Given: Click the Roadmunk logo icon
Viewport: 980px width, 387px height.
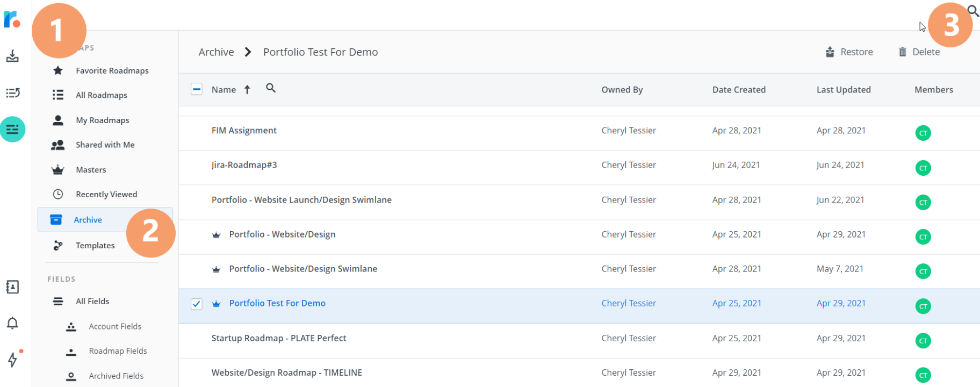Looking at the screenshot, I should (x=12, y=19).
